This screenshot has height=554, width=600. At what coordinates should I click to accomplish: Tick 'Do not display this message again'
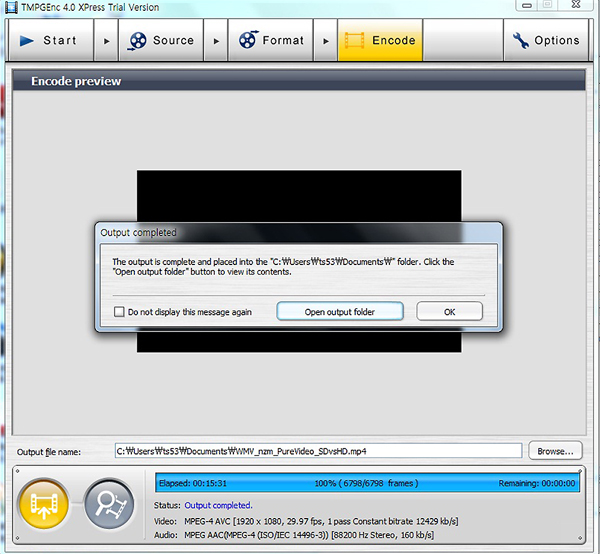tap(119, 311)
